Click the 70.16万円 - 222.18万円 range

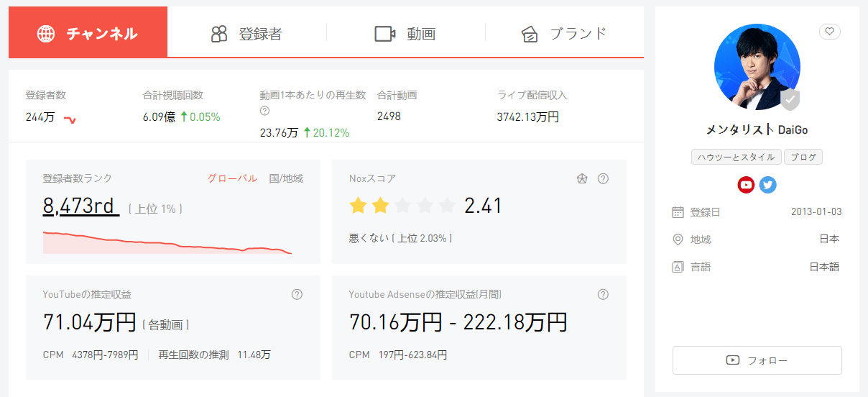point(458,322)
